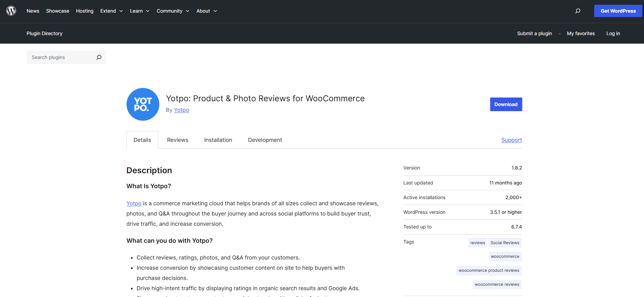Viewport: 644px width, 297px height.
Task: Click the Yotpo author link
Action: 181,110
